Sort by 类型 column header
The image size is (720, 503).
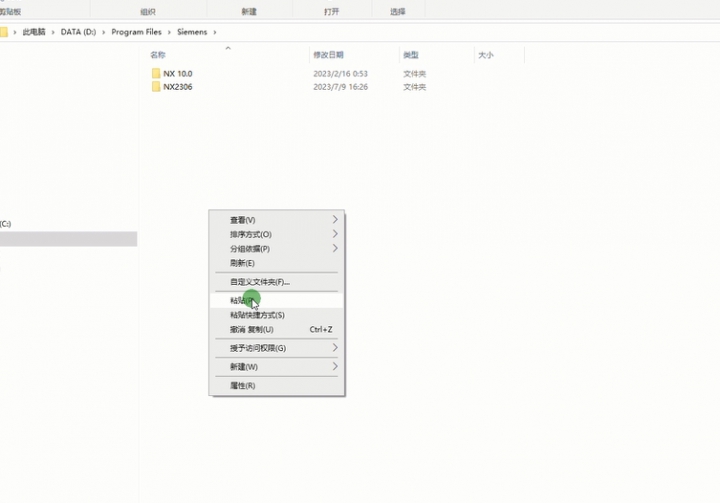pyautogui.click(x=411, y=55)
